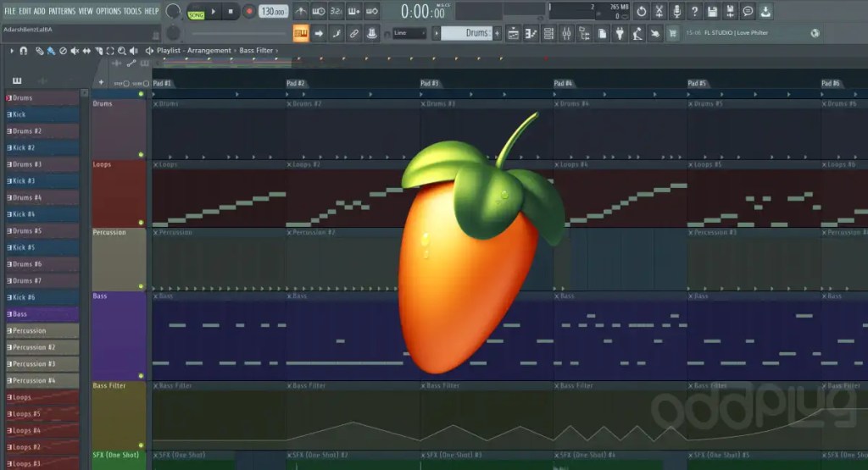This screenshot has width=868, height=470.
Task: Open the FILE menu
Action: [x=10, y=11]
